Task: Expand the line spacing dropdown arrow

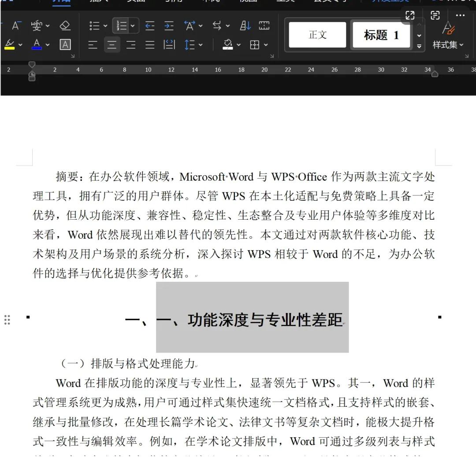Action: [x=201, y=45]
